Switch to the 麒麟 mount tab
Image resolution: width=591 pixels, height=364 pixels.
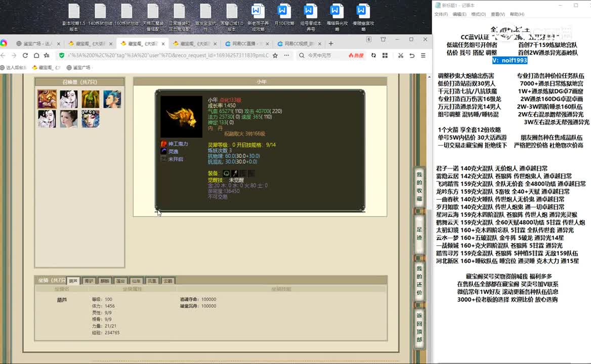pyautogui.click(x=104, y=281)
